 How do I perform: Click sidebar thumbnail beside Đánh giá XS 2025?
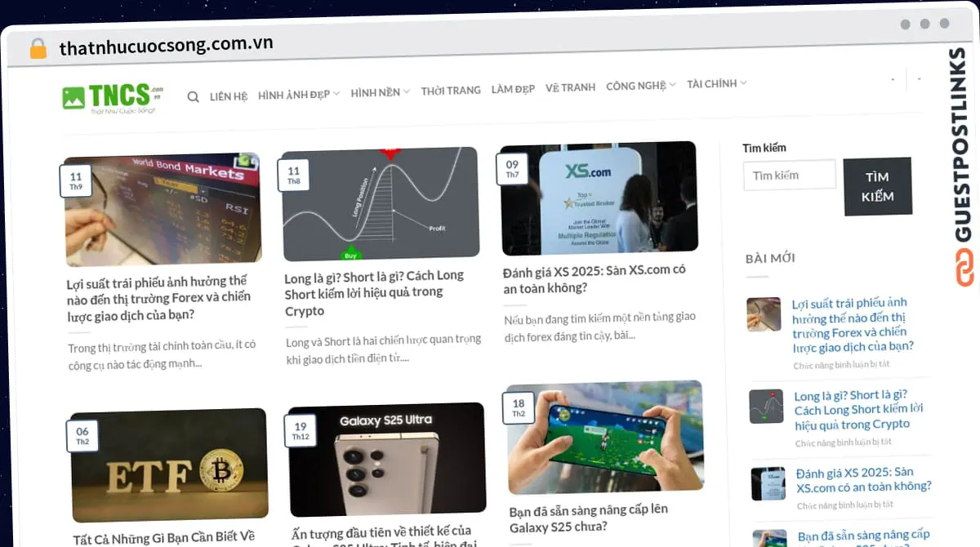pyautogui.click(x=768, y=483)
